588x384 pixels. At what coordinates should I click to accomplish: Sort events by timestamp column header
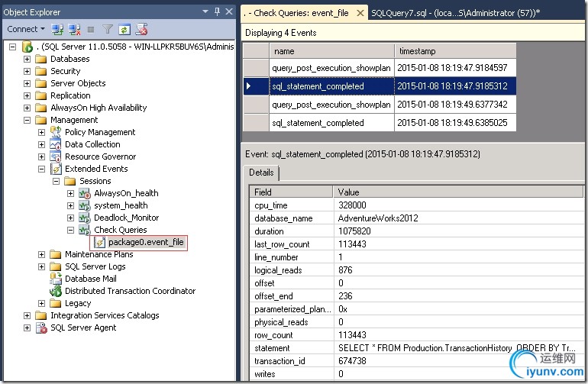pos(455,51)
